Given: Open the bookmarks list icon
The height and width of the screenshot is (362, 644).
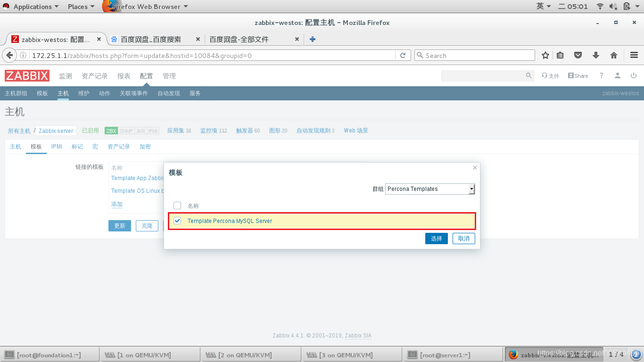Looking at the screenshot, I should click(560, 55).
